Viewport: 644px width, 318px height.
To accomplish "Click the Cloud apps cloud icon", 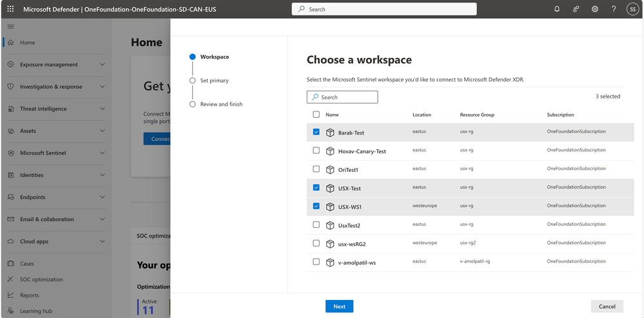I will point(11,241).
